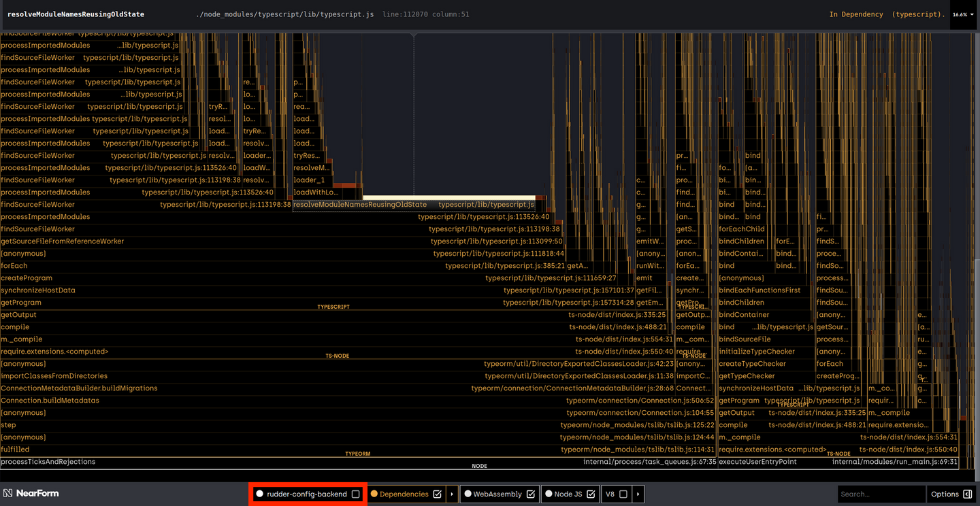Click the NearForm logo

point(31,494)
